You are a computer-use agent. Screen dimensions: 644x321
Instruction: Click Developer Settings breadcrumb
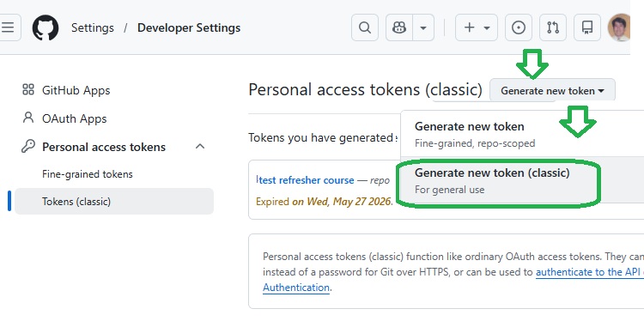point(189,28)
